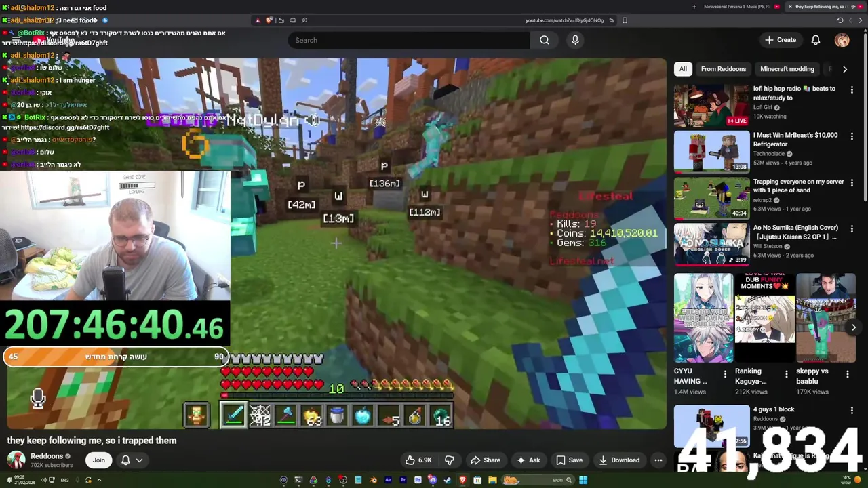Screen dimensions: 868x488
Task: Open options for Trapping everyone video
Action: [852, 182]
